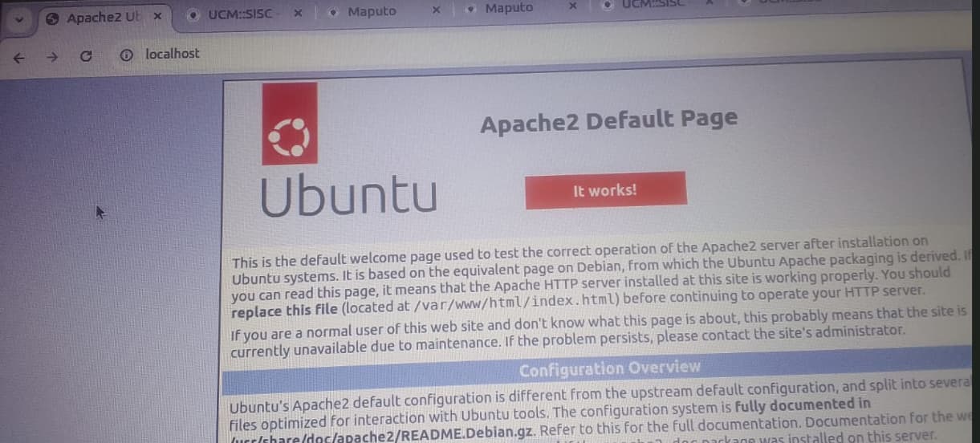
Task: Click the bold 'replace this file' text
Action: [284, 310]
